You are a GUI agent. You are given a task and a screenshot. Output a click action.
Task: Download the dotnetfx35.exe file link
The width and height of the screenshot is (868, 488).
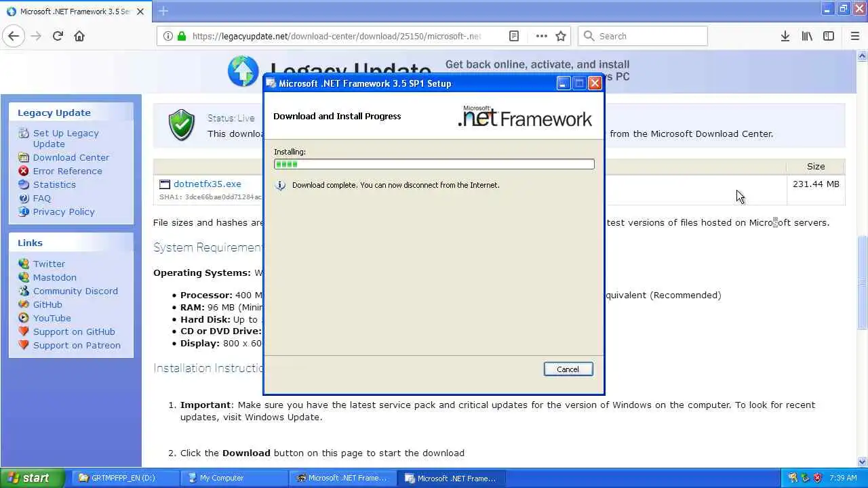click(208, 184)
